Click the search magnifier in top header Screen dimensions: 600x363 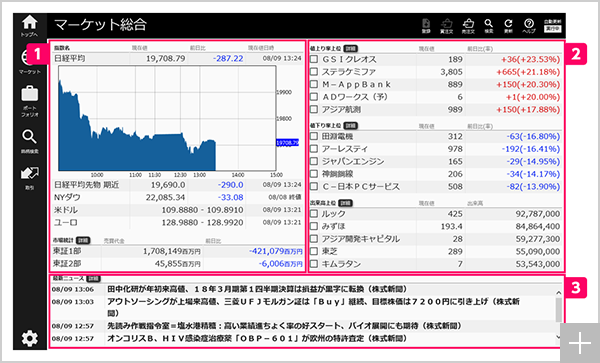tap(489, 26)
